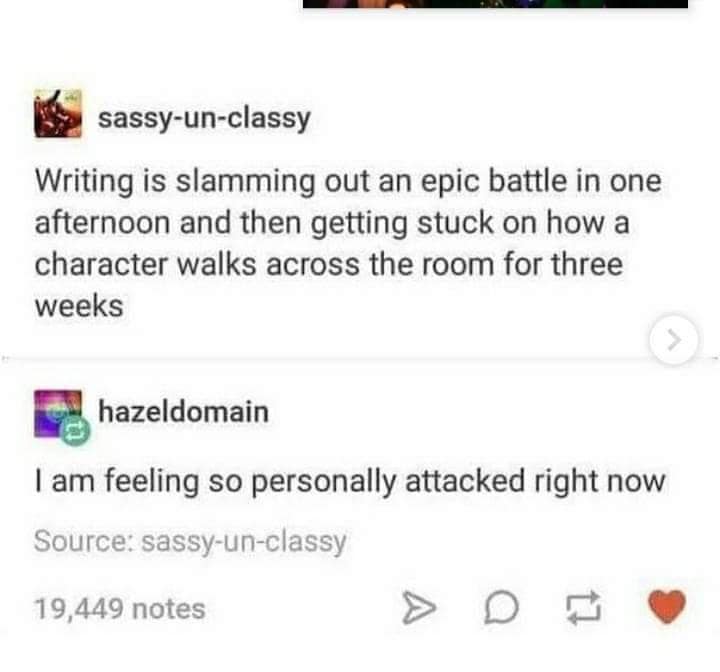Open hazeldomain avatar image
This screenshot has width=720, height=672.
[58, 413]
